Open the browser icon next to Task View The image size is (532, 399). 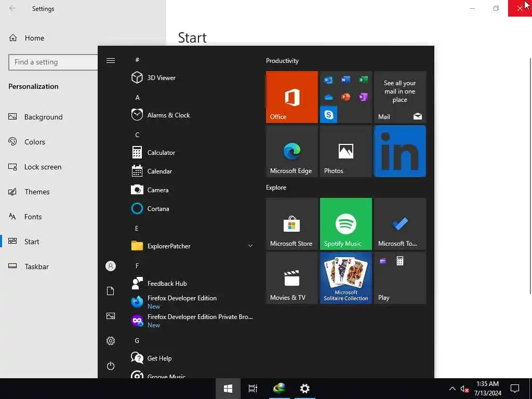(x=279, y=389)
